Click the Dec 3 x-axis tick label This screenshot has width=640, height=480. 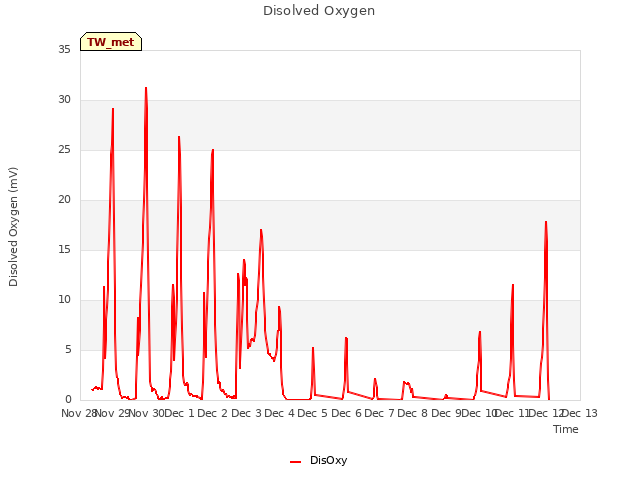point(247,413)
